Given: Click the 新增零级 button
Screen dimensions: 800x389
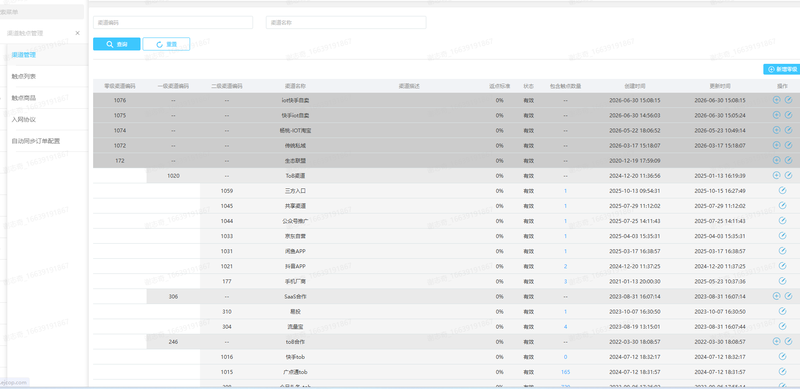Looking at the screenshot, I should pyautogui.click(x=782, y=69).
